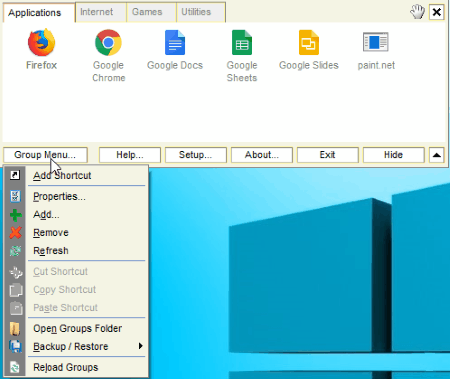Screen dimensions: 450x379
Task: Launch the Firefox shortcut icon
Action: (x=42, y=43)
